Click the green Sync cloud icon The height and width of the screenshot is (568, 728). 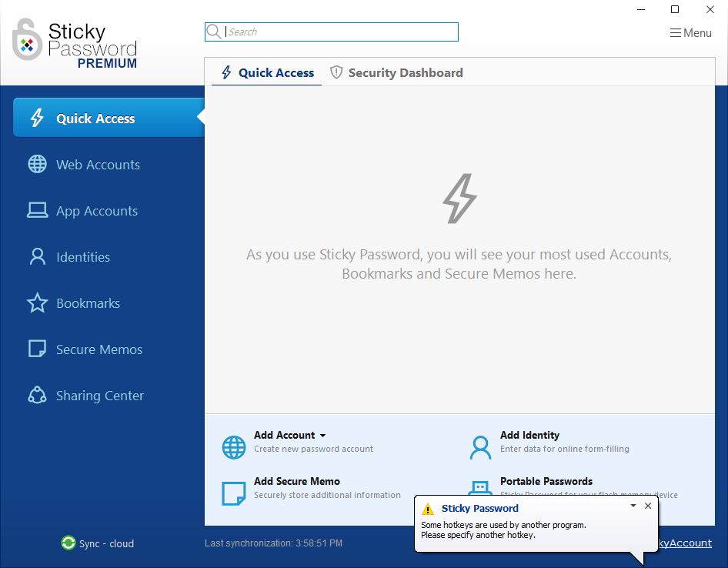pyautogui.click(x=68, y=543)
